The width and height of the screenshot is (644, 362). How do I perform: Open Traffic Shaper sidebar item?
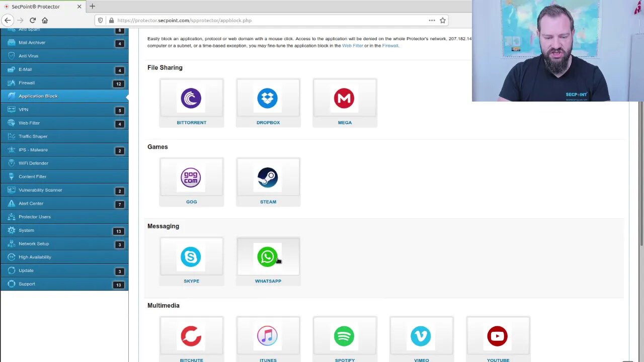pyautogui.click(x=64, y=136)
